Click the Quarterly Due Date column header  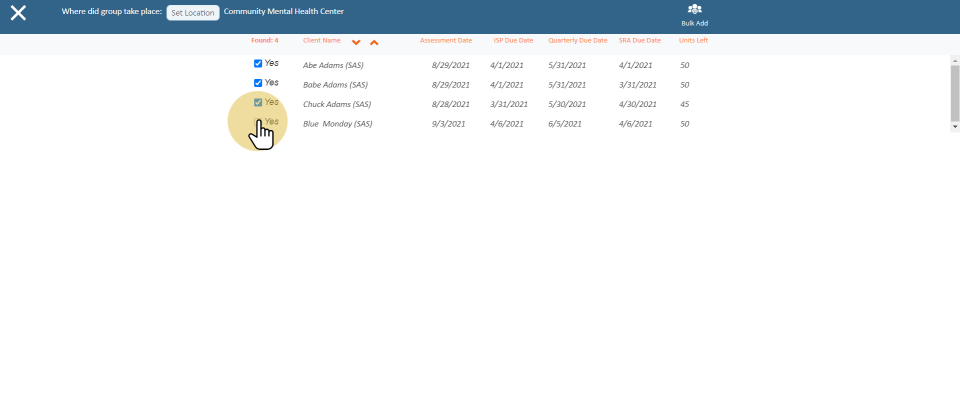(x=578, y=41)
